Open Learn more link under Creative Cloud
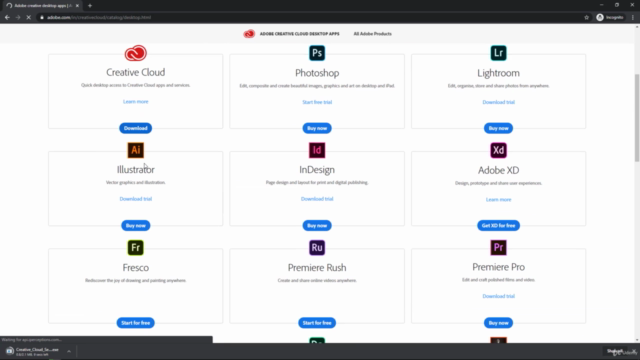The width and height of the screenshot is (640, 360). (136, 102)
